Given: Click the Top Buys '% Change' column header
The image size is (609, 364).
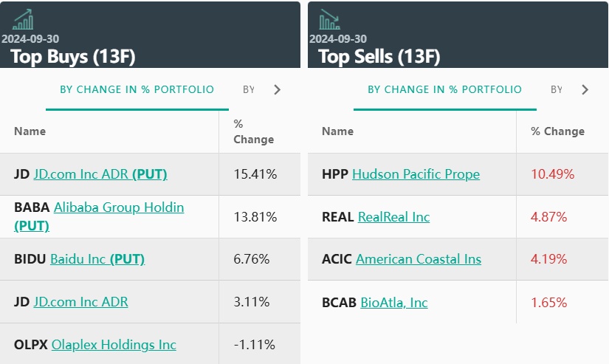Looking at the screenshot, I should tap(253, 131).
